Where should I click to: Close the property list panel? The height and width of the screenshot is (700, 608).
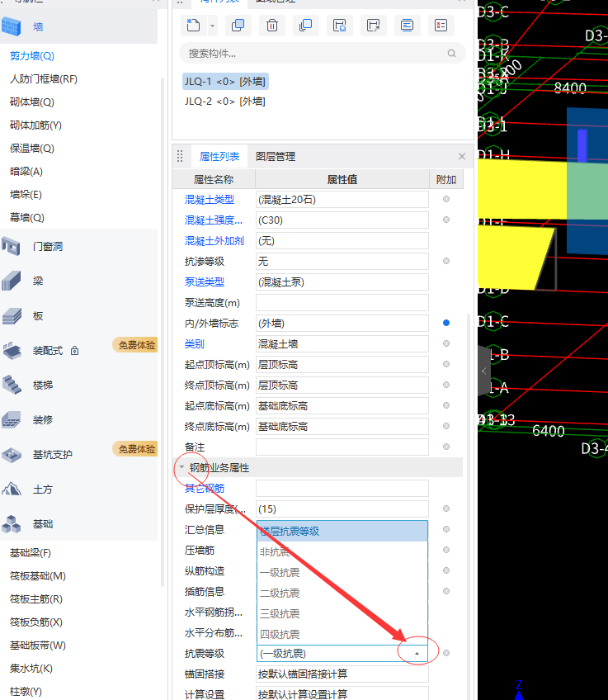coord(462,156)
